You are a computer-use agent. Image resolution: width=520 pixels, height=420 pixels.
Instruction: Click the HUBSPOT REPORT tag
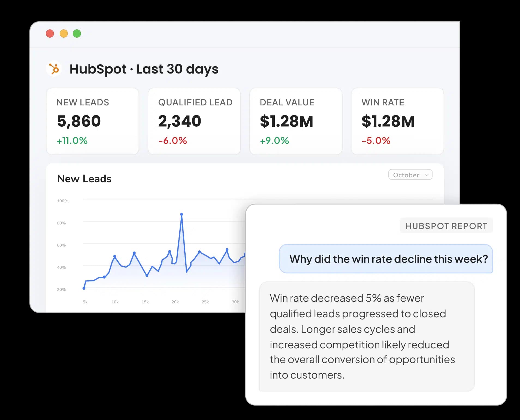[x=446, y=226]
